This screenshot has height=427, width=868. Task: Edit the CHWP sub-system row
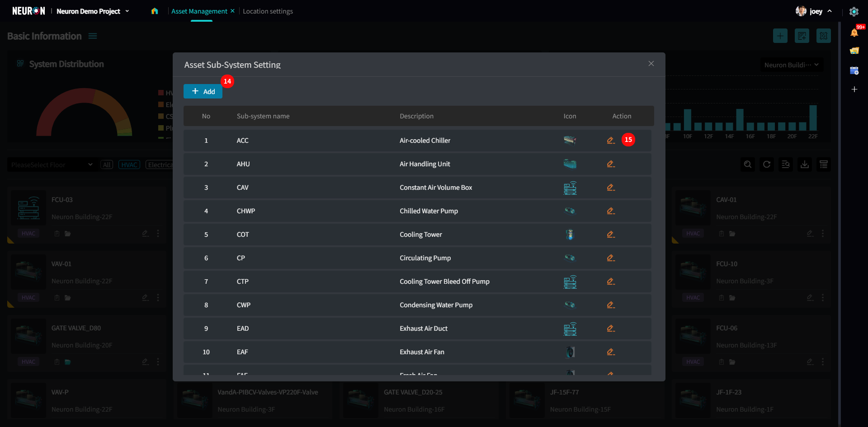pos(611,211)
